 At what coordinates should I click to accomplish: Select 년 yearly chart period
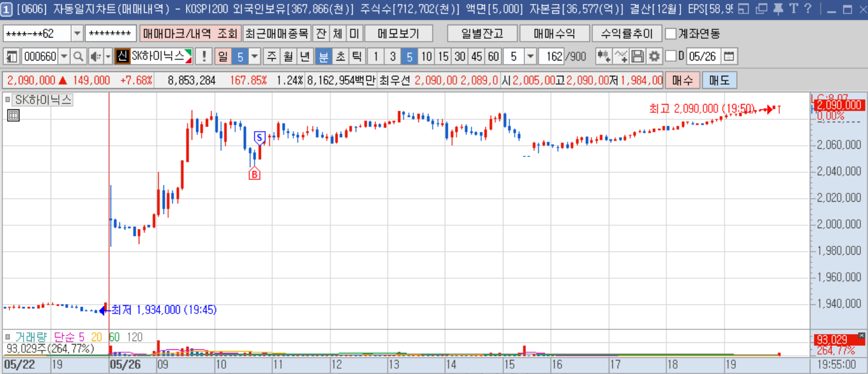pyautogui.click(x=304, y=56)
